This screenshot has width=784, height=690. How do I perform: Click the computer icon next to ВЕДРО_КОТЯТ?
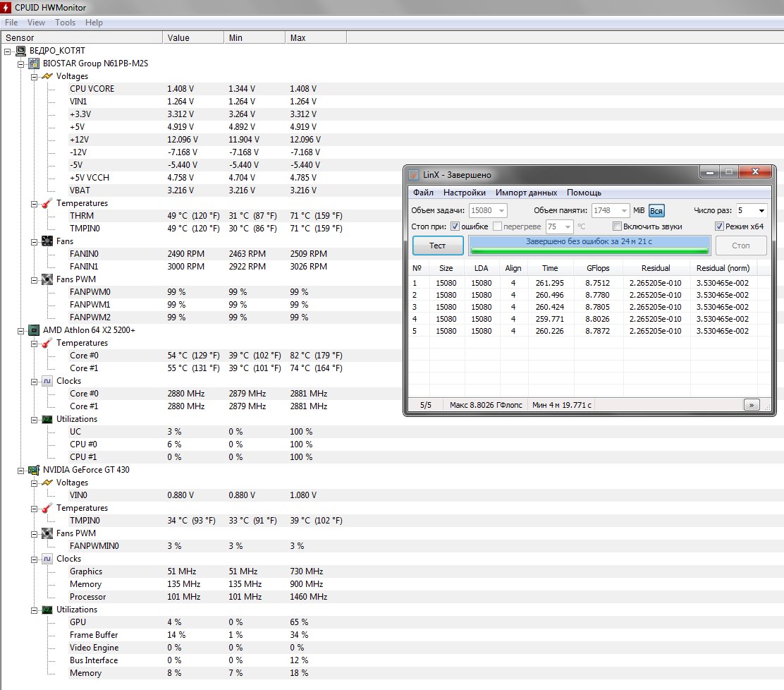(x=20, y=51)
